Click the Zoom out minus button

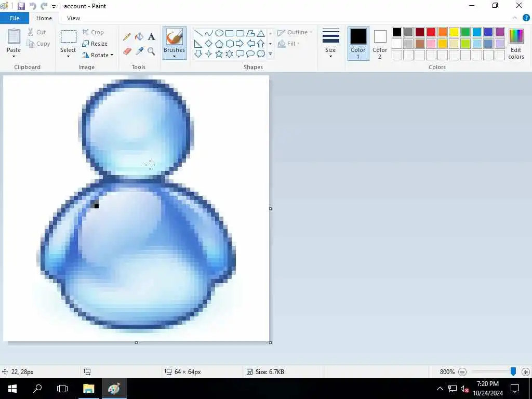[462, 372]
